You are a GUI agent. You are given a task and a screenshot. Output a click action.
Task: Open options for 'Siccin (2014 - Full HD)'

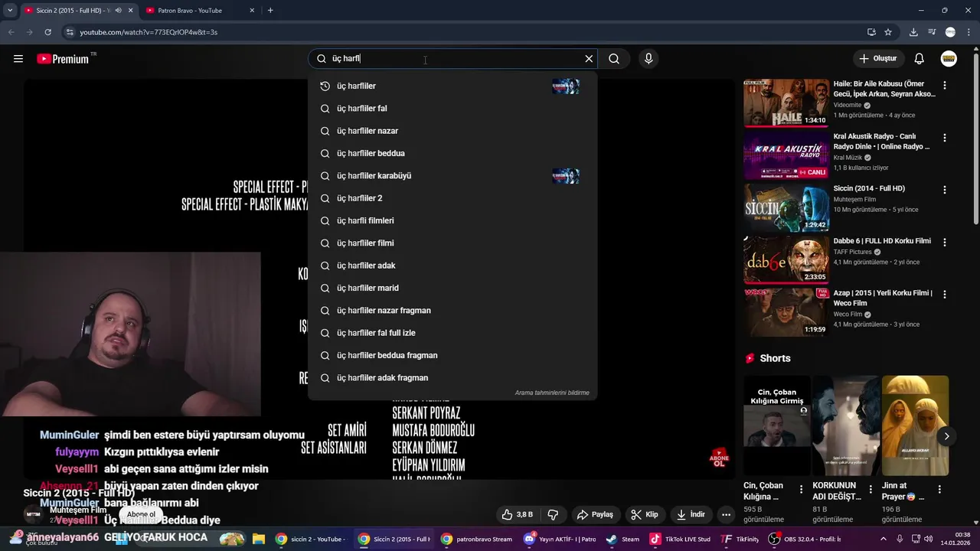pos(945,190)
